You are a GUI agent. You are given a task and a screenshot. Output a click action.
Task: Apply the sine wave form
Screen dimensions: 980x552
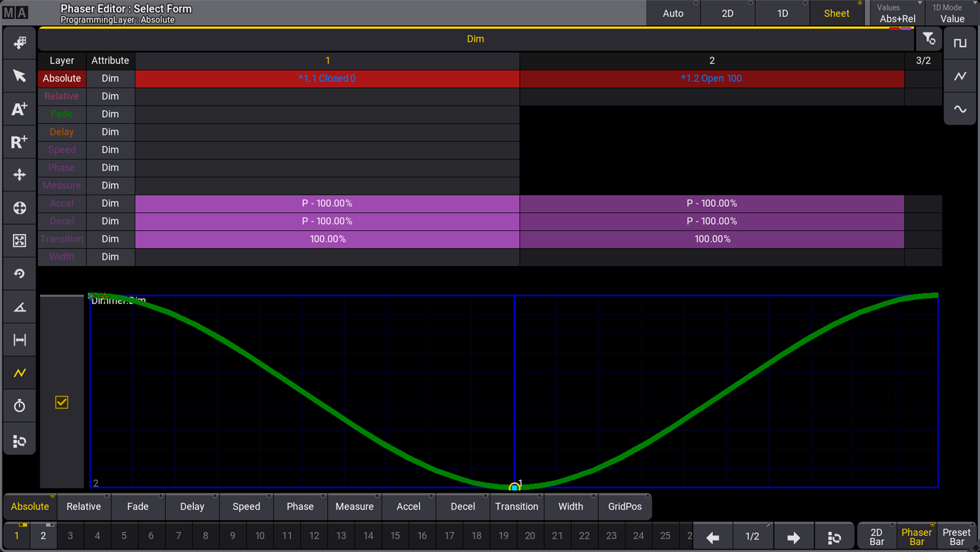[960, 109]
